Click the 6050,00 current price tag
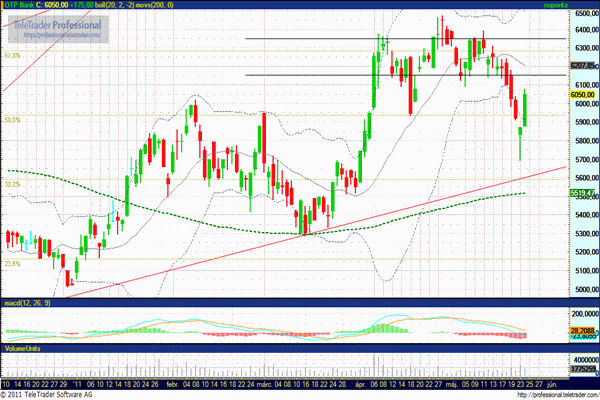Screen dimensions: 600x400 pyautogui.click(x=582, y=95)
